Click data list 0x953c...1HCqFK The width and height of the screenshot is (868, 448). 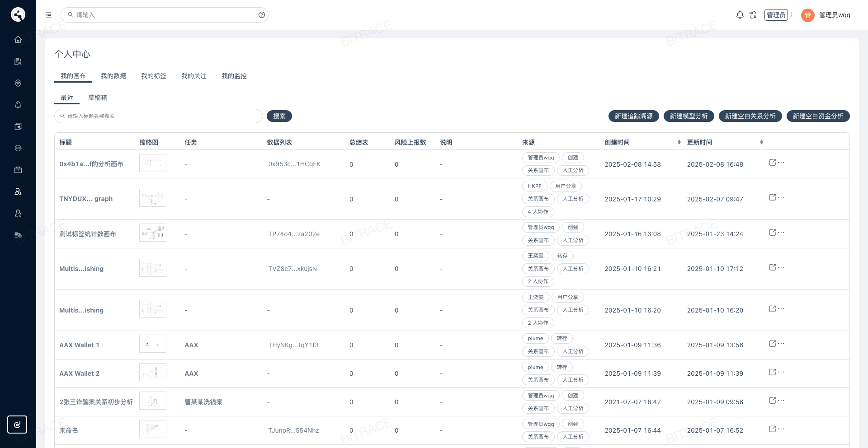[x=294, y=164]
